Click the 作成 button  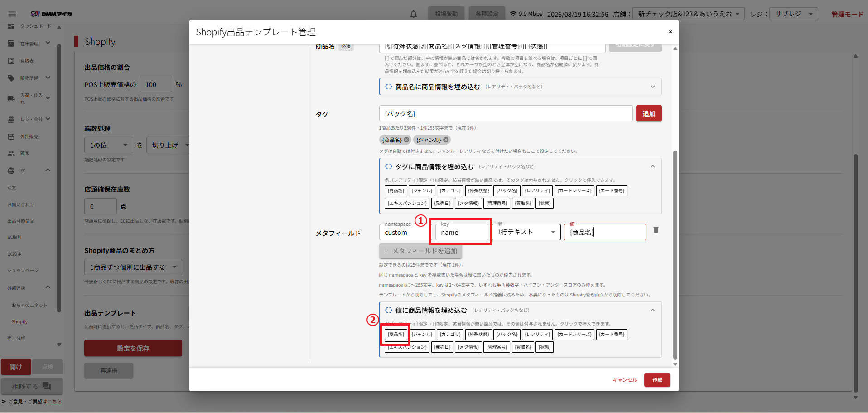coord(657,380)
